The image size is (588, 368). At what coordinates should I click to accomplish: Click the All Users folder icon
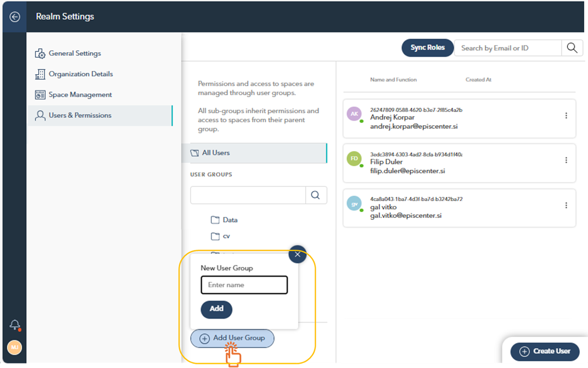[195, 153]
